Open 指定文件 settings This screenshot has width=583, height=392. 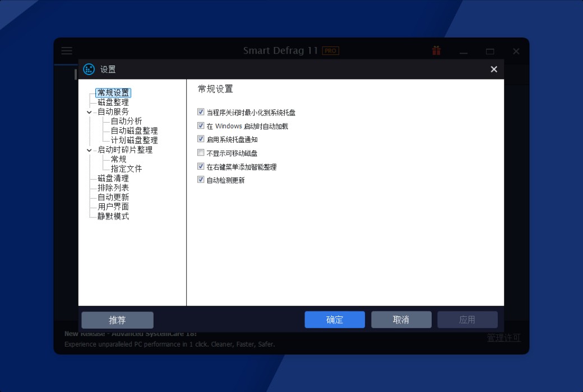coord(127,169)
